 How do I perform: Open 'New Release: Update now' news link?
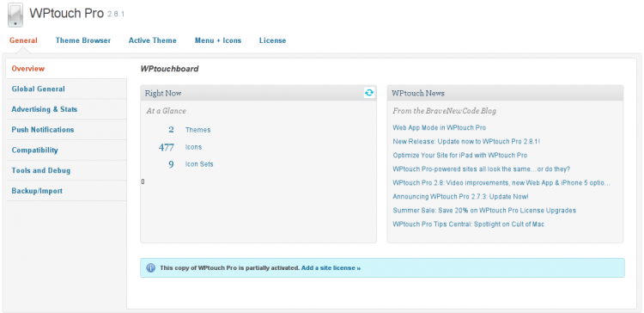click(466, 142)
